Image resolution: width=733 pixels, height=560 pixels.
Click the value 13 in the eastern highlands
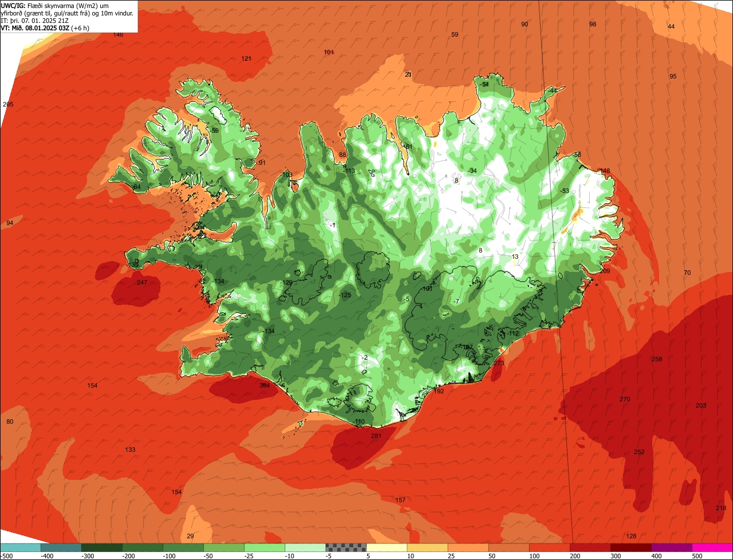click(515, 257)
